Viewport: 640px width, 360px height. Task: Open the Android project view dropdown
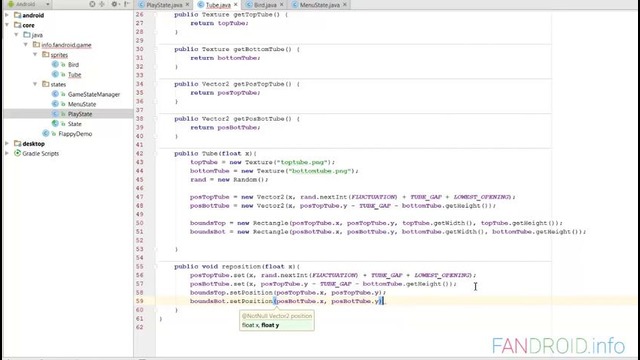[x=29, y=4]
